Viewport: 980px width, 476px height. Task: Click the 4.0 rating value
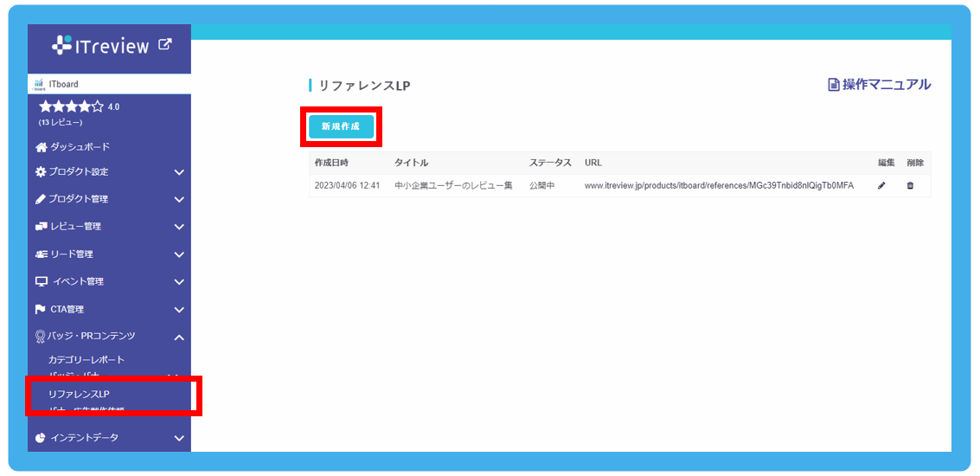tap(114, 107)
